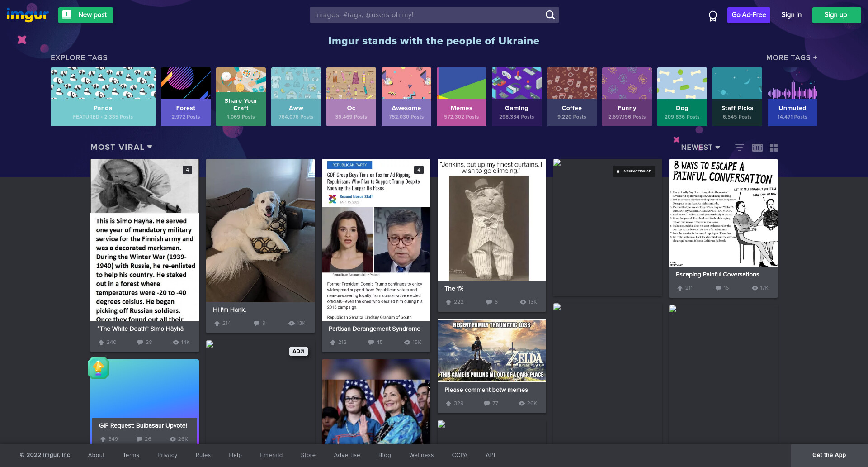Click the AD badge icon
The image size is (868, 467).
(298, 351)
